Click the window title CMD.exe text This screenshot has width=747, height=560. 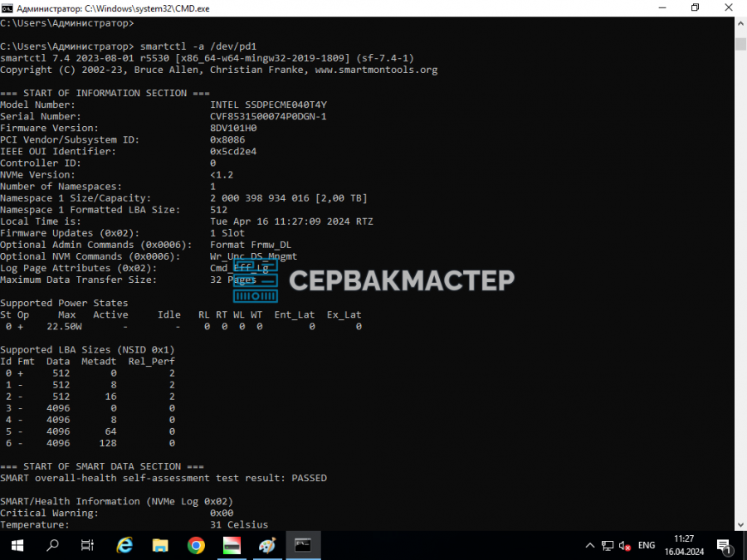click(113, 8)
